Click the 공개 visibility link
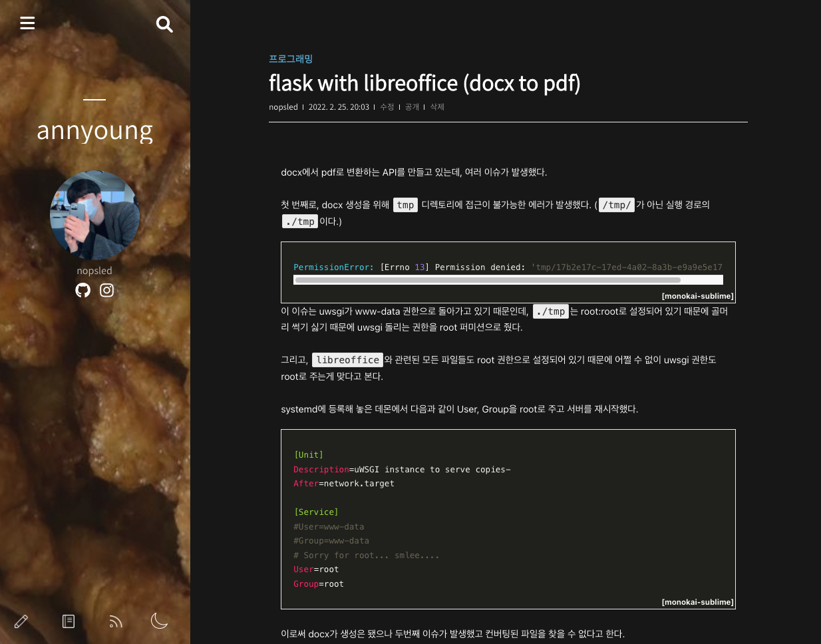Viewport: 821px width, 644px height. pyautogui.click(x=412, y=107)
